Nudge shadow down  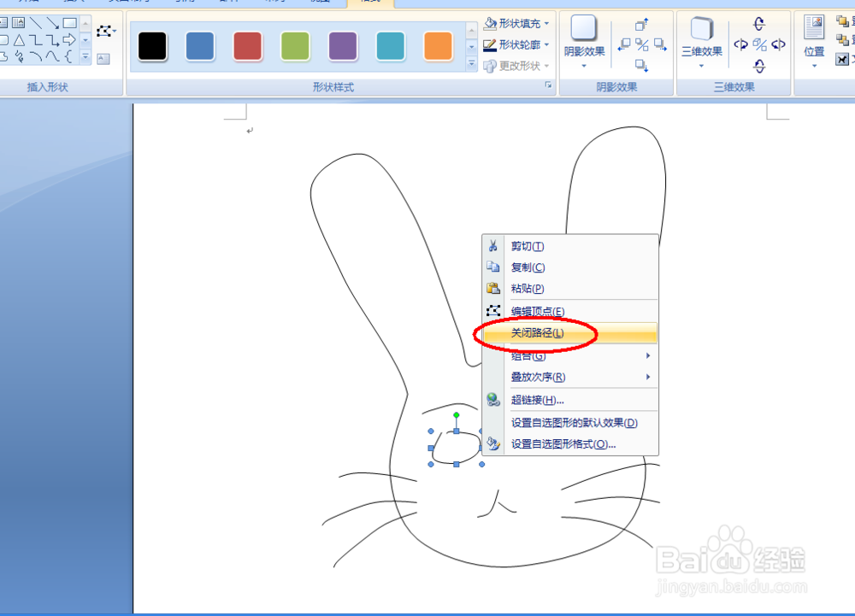[x=642, y=65]
